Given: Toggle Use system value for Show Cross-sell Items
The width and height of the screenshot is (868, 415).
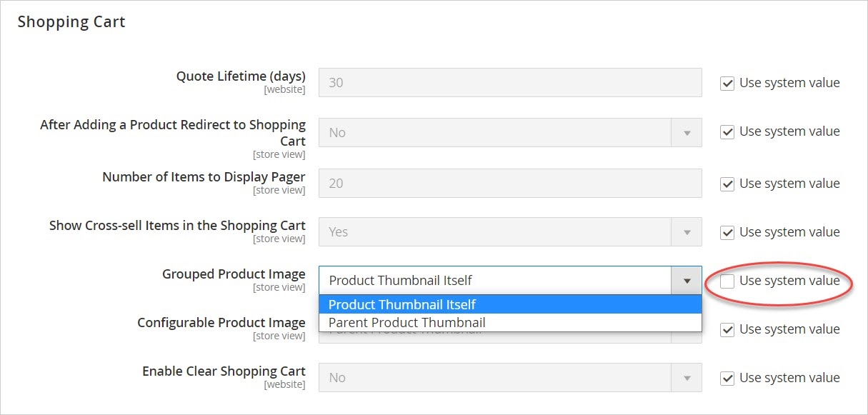Looking at the screenshot, I should 727,233.
